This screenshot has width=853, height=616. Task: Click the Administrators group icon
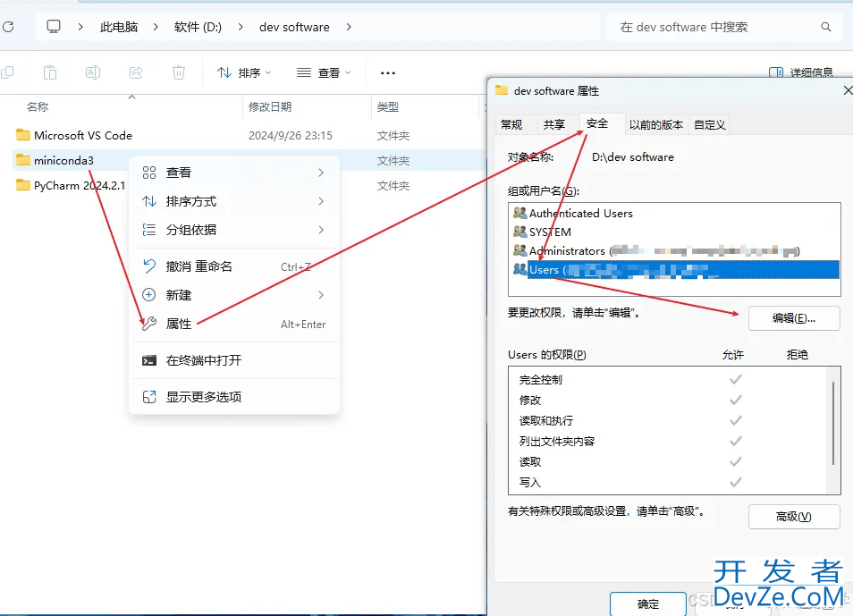(x=520, y=250)
